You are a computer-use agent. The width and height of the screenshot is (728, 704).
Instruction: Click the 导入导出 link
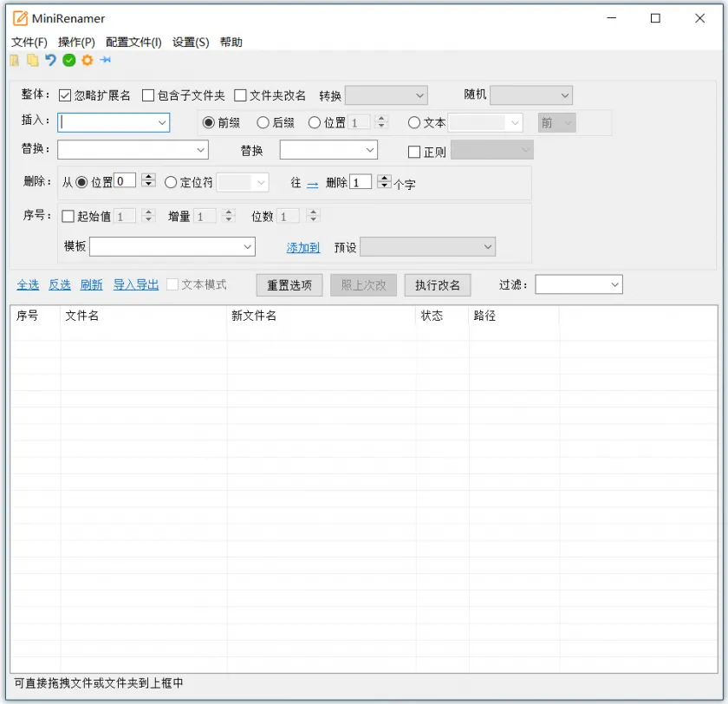click(136, 284)
